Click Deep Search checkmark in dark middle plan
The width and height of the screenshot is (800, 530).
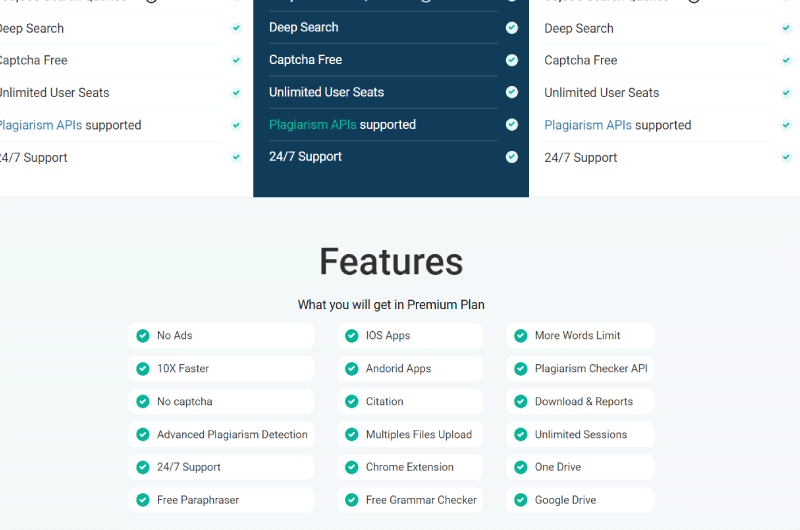[x=512, y=28]
